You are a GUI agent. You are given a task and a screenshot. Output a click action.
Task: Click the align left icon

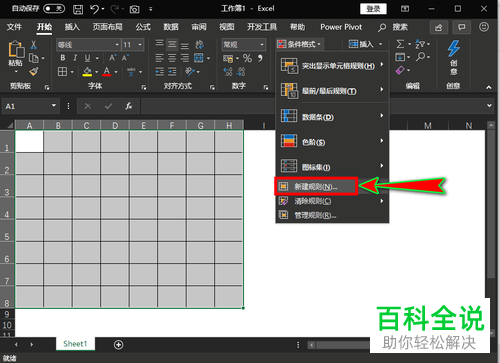tap(160, 58)
